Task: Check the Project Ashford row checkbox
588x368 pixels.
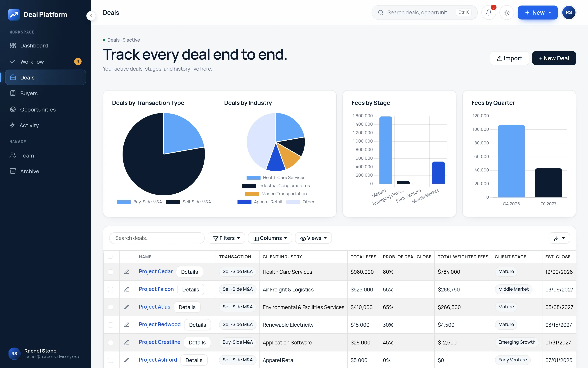Action: (111, 360)
